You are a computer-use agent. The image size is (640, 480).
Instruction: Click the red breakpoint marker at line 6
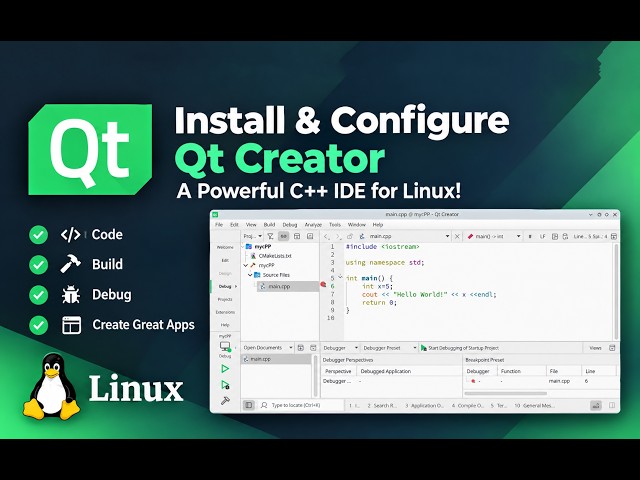[323, 284]
